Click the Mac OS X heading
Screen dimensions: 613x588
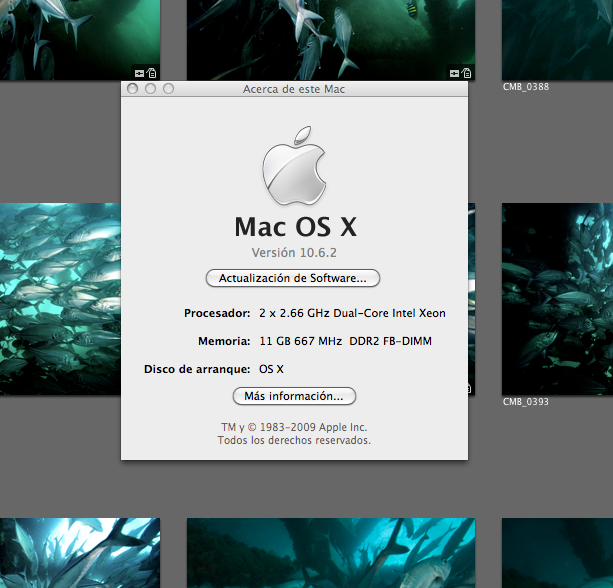(296, 227)
